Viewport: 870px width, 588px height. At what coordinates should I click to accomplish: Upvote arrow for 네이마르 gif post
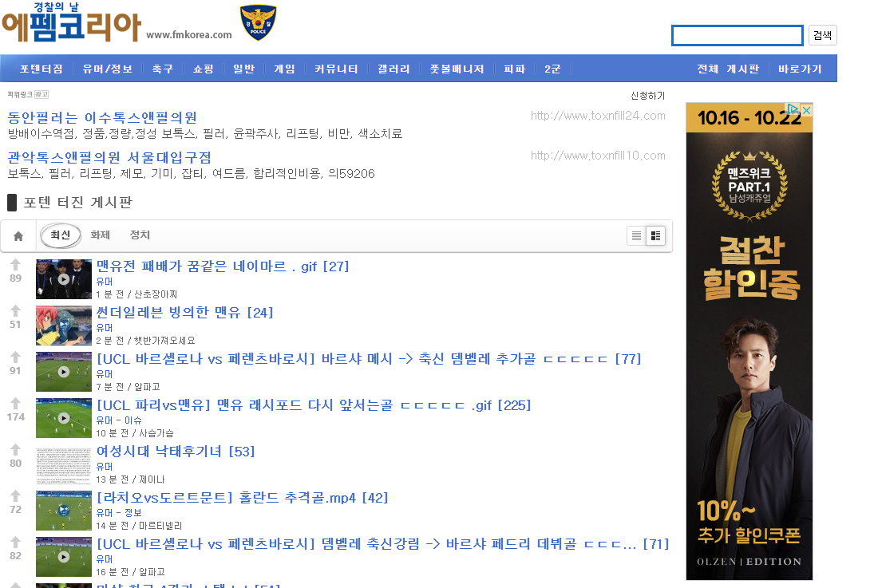15,265
